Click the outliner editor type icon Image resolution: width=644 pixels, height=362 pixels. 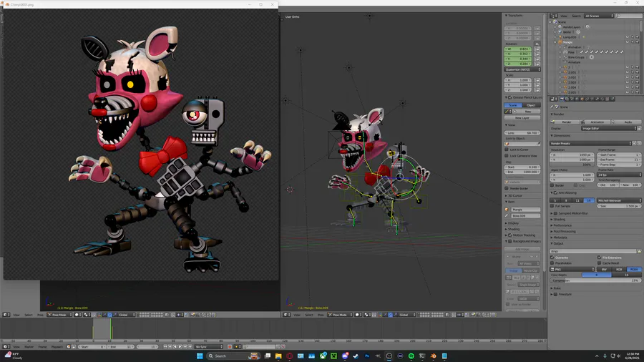(x=553, y=16)
